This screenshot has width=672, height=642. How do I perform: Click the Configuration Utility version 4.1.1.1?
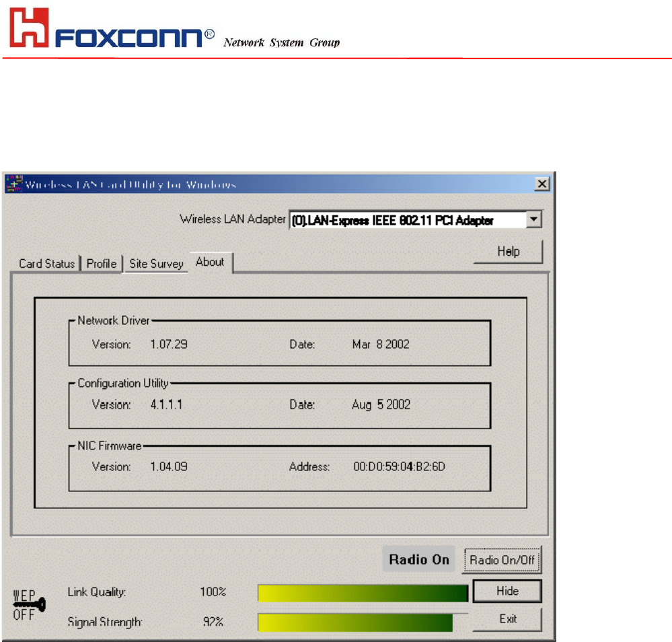(x=166, y=404)
